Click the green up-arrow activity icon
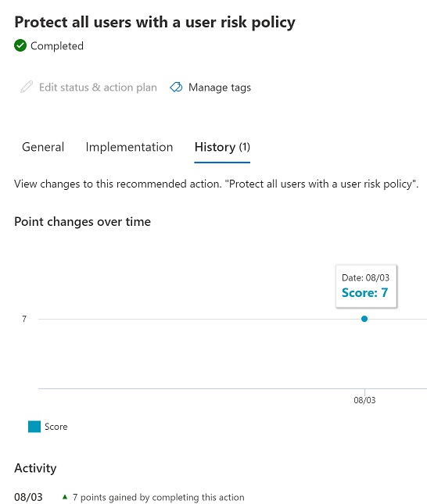This screenshot has height=504, width=427. (x=65, y=497)
